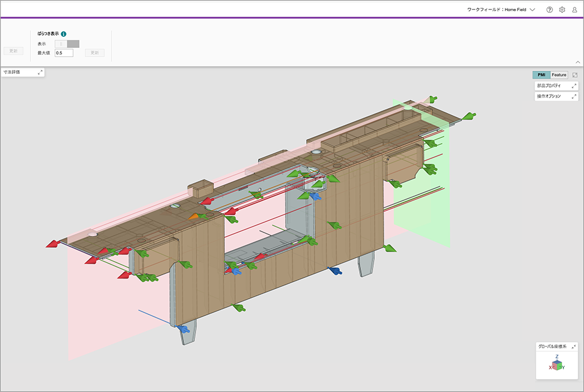The image size is (584, 392).
Task: Click the 最大値 input field
Action: (x=64, y=53)
